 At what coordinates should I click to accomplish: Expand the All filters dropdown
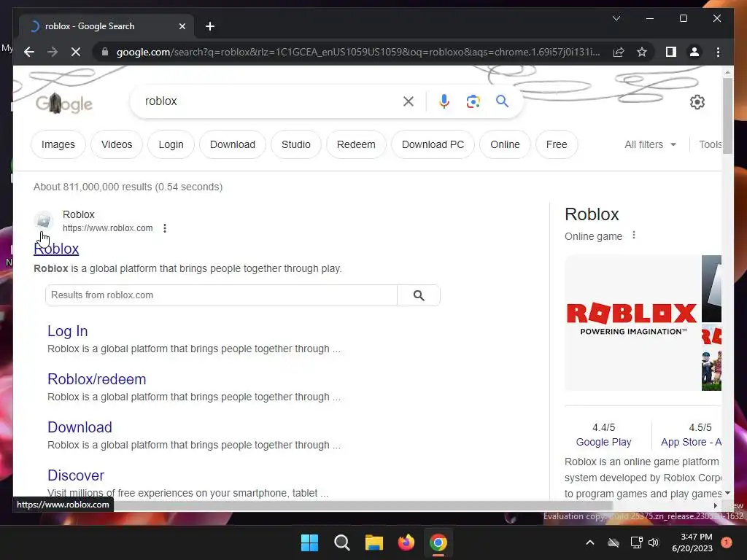click(650, 144)
